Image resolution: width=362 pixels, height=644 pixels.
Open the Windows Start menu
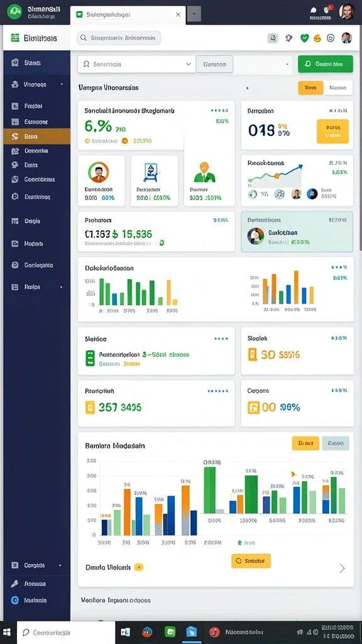8,632
